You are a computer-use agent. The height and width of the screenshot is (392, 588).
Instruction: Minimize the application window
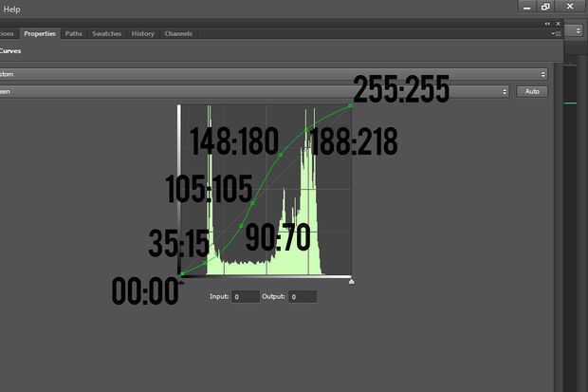coord(527,7)
